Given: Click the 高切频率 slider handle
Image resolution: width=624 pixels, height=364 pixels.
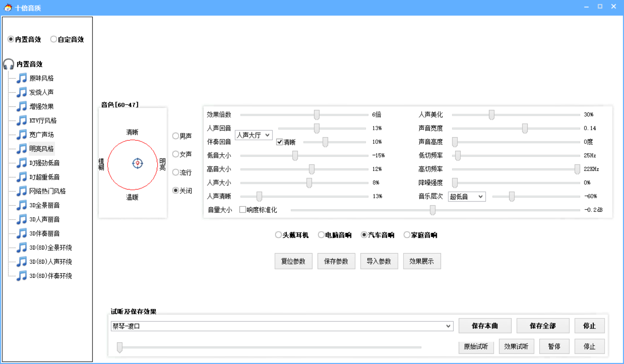Looking at the screenshot, I should click(x=577, y=169).
